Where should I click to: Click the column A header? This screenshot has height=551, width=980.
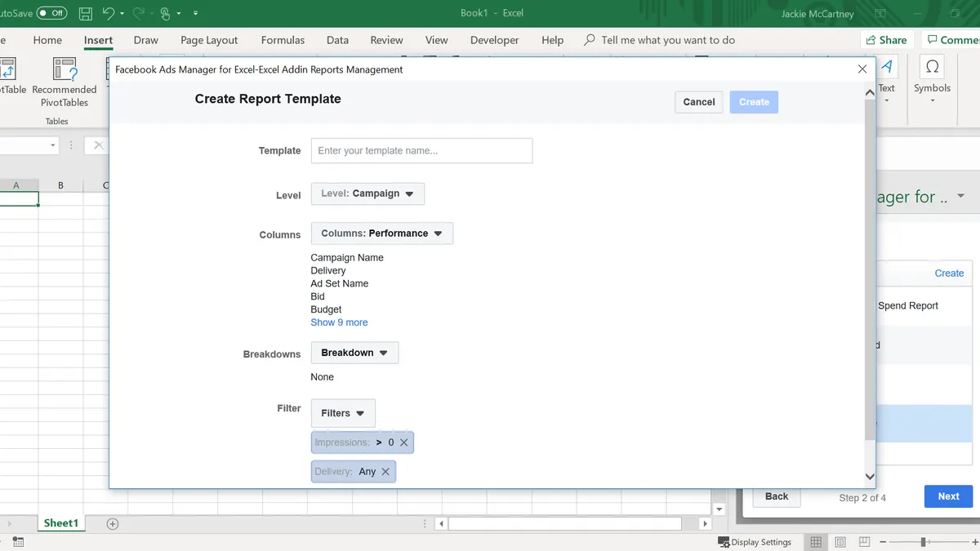(x=16, y=185)
